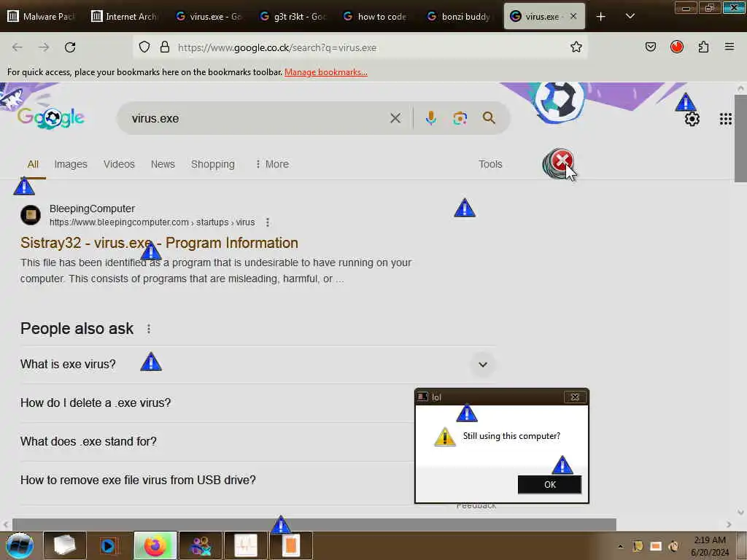
Task: Click the virus.exe search input field
Action: click(x=258, y=119)
